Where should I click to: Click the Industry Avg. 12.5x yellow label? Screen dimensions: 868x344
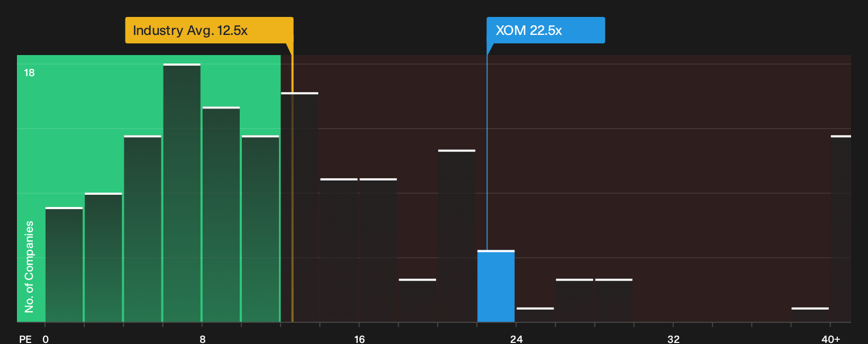click(209, 30)
